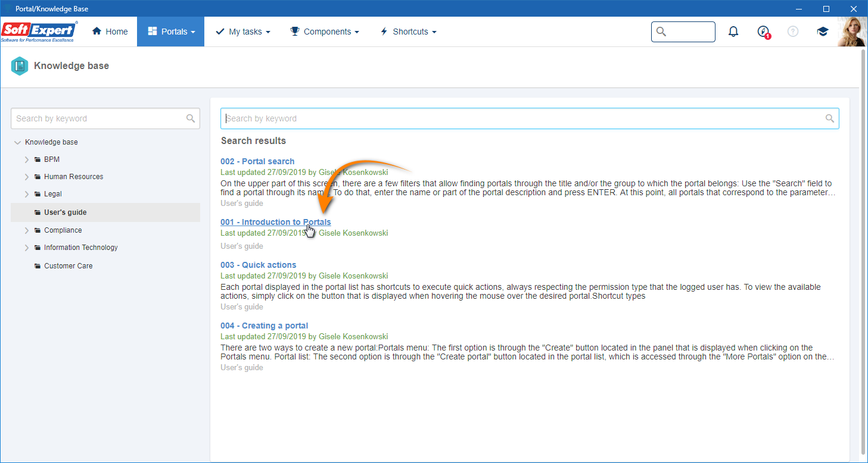Click the help question mark icon
Screen dimensions: 868x463
pyautogui.click(x=793, y=32)
